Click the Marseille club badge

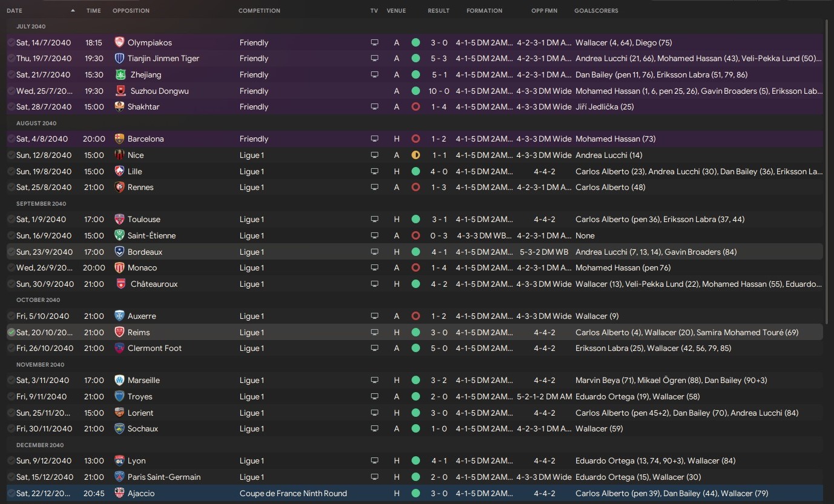(119, 380)
